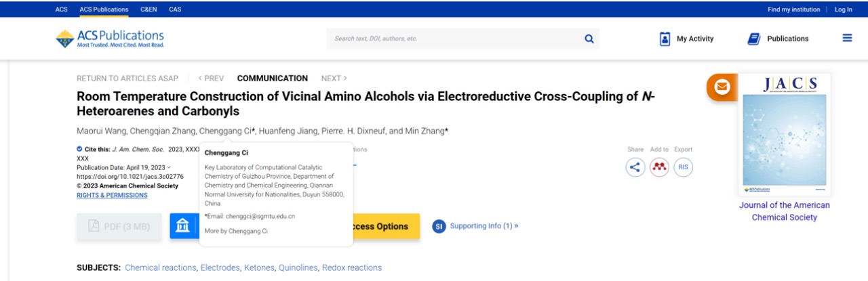Click the Supporting Info (1) link
868x281 pixels.
click(x=484, y=226)
